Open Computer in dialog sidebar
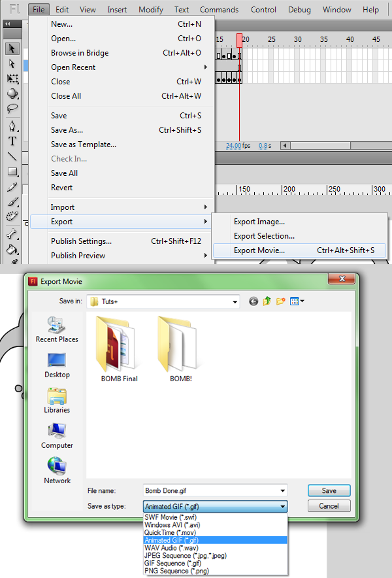Viewport: 392px width, 578px height. coord(57,435)
